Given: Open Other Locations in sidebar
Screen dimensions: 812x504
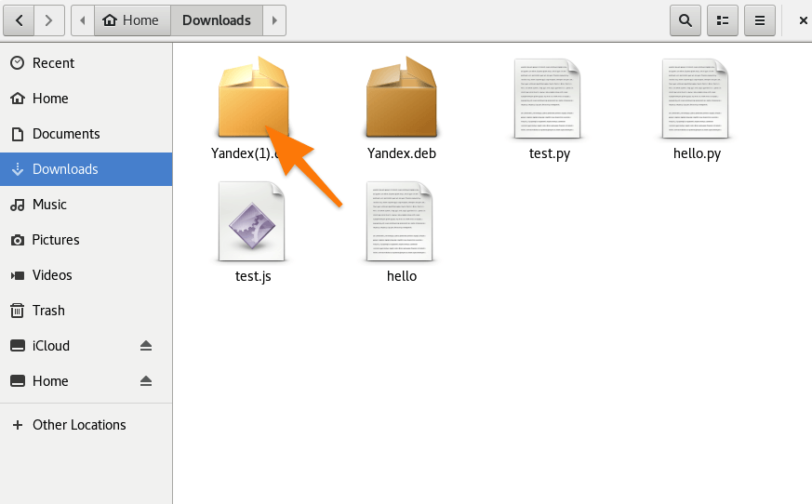Looking at the screenshot, I should (x=79, y=425).
